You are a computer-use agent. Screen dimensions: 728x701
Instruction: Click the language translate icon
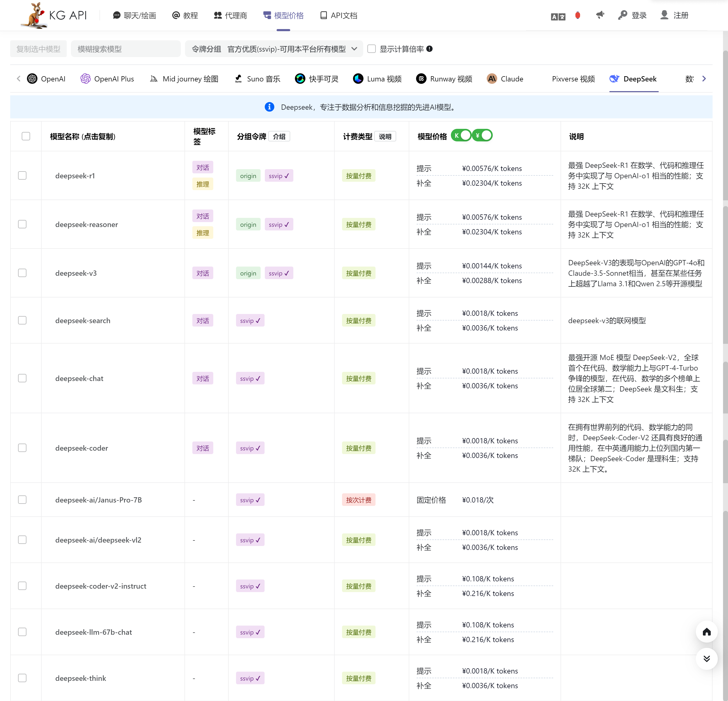558,16
